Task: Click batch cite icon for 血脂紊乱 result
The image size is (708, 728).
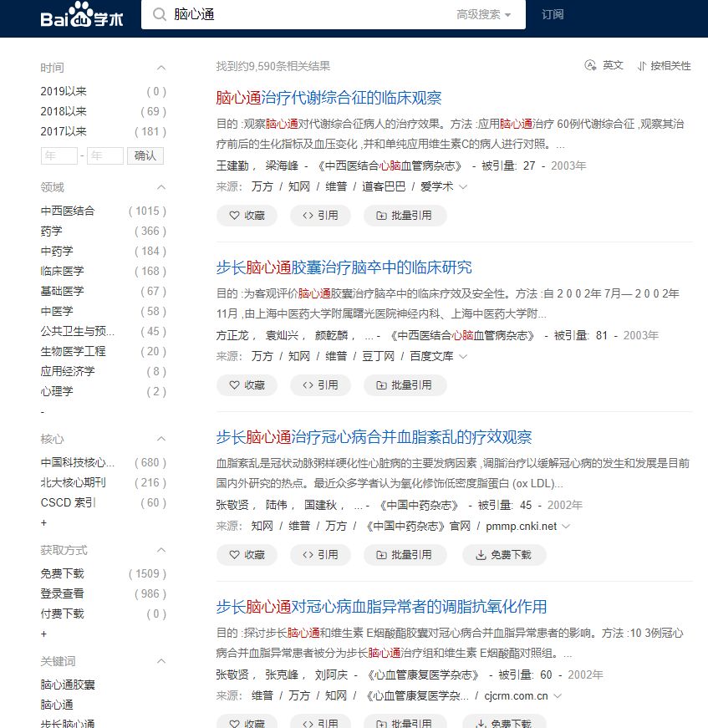Action: pos(381,554)
